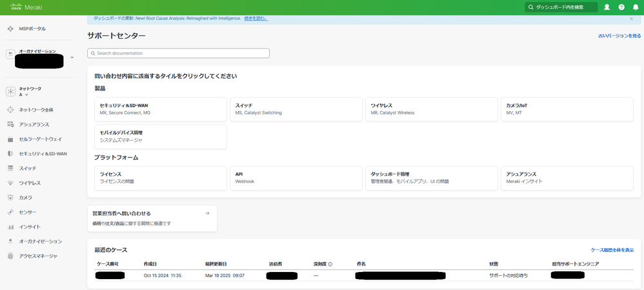Image resolution: width=644 pixels, height=290 pixels.
Task: Expand the オーガナイゼーション selector dropdown
Action: pos(72,57)
